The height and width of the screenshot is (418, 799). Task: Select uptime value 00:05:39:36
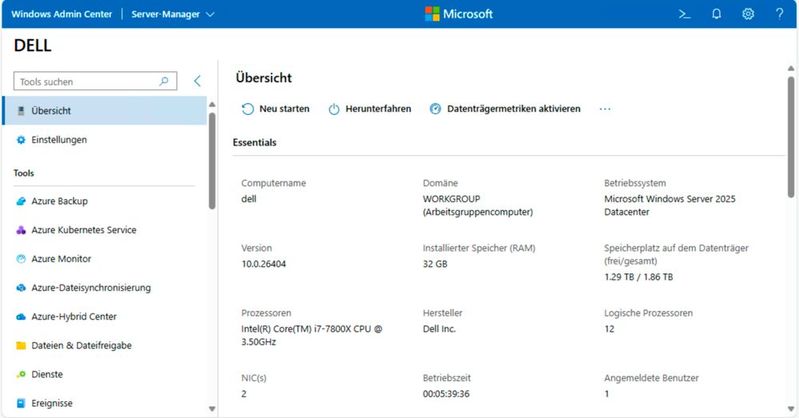click(446, 394)
